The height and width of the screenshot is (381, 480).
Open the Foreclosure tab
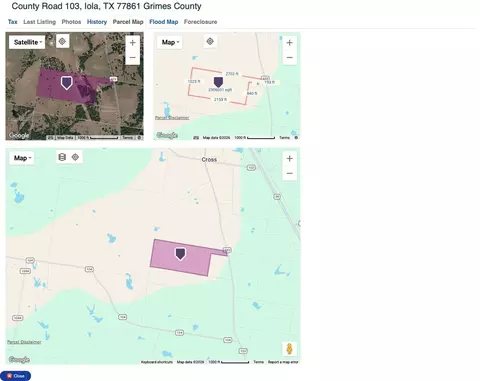(200, 22)
